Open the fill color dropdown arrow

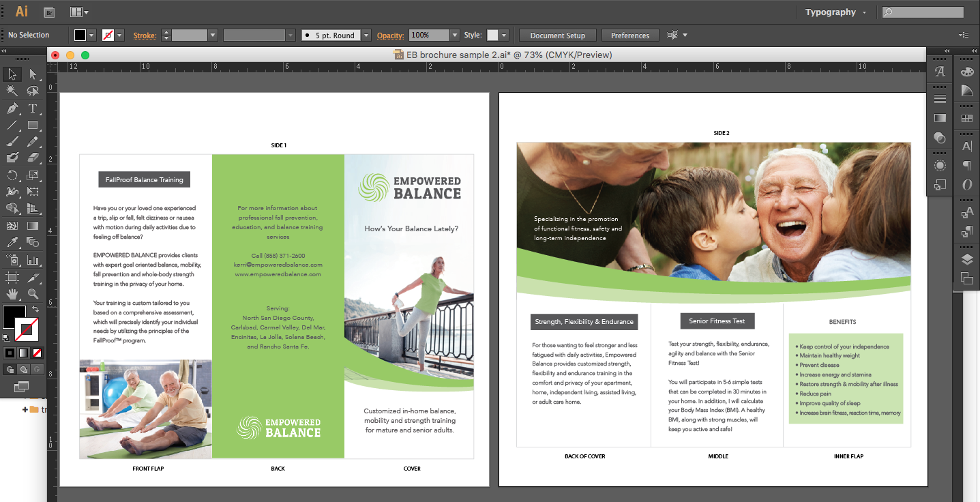click(92, 35)
